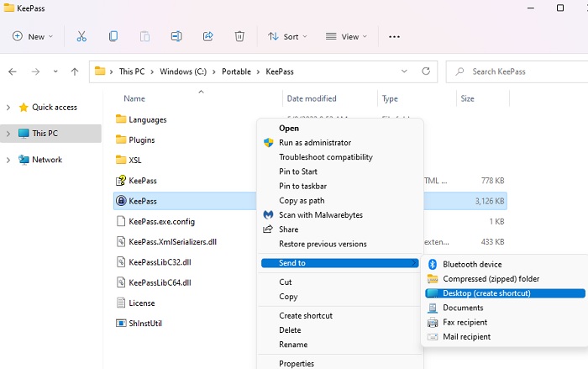Sort by the Name column header

point(134,98)
